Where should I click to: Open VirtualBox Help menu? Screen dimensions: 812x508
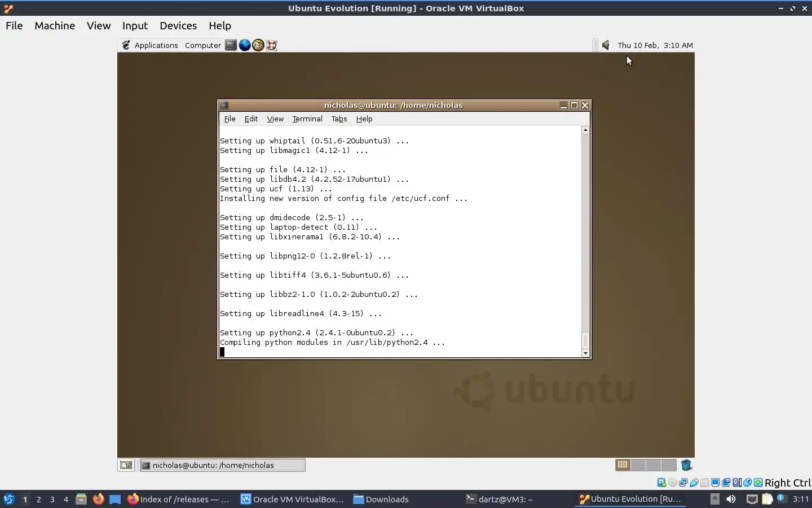click(220, 25)
